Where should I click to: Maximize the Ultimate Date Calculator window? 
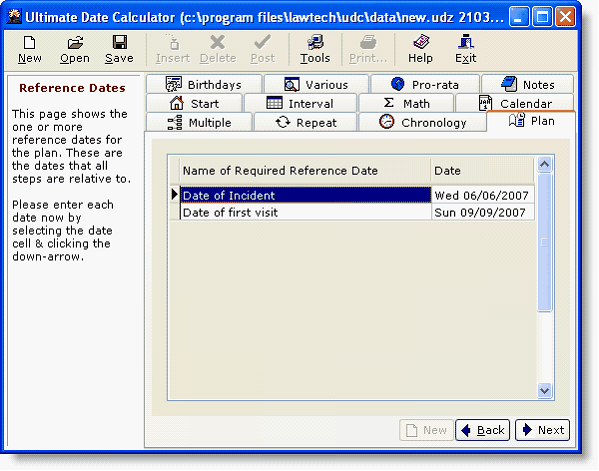[x=542, y=17]
